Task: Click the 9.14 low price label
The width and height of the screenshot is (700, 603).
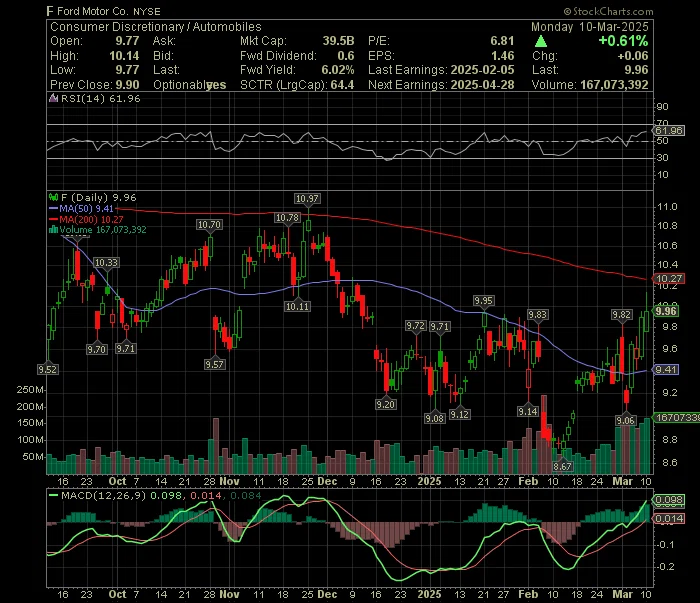Action: 528,412
